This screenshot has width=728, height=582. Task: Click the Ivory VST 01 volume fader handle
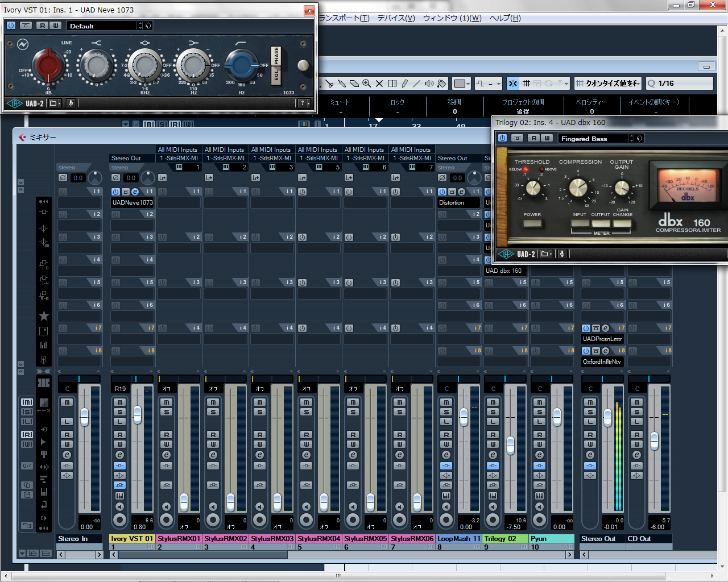tap(137, 415)
